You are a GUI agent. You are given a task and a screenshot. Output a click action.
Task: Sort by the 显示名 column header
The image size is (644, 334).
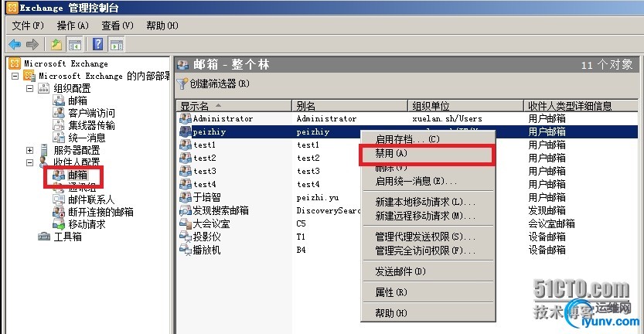(x=233, y=106)
